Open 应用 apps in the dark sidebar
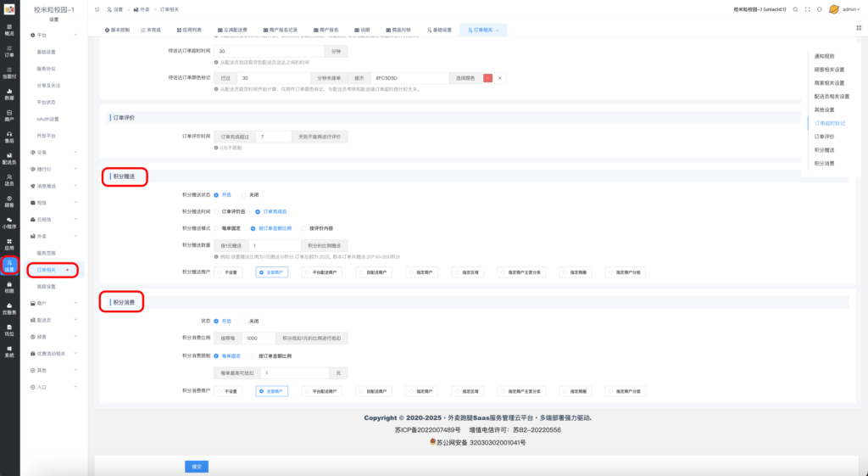The width and height of the screenshot is (868, 476). pos(9,244)
